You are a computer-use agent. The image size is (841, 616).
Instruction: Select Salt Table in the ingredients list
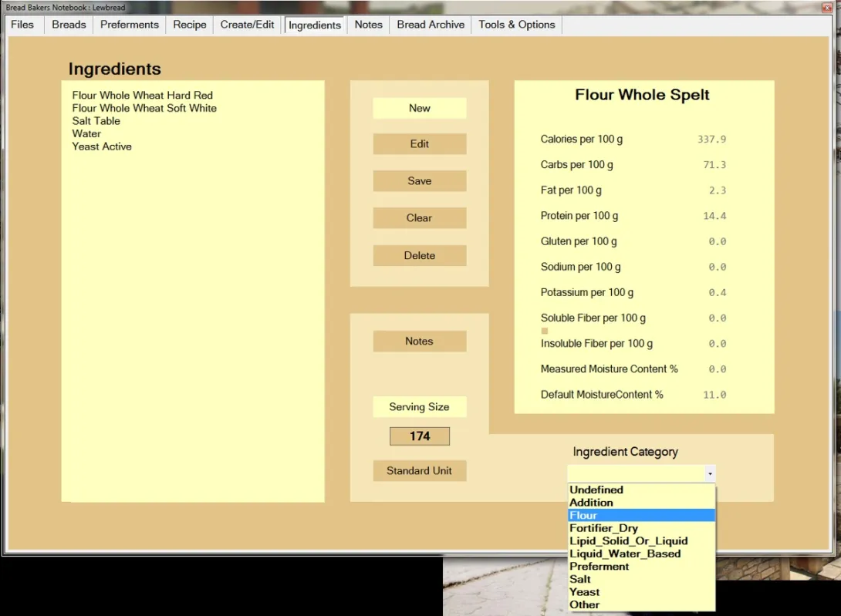96,121
